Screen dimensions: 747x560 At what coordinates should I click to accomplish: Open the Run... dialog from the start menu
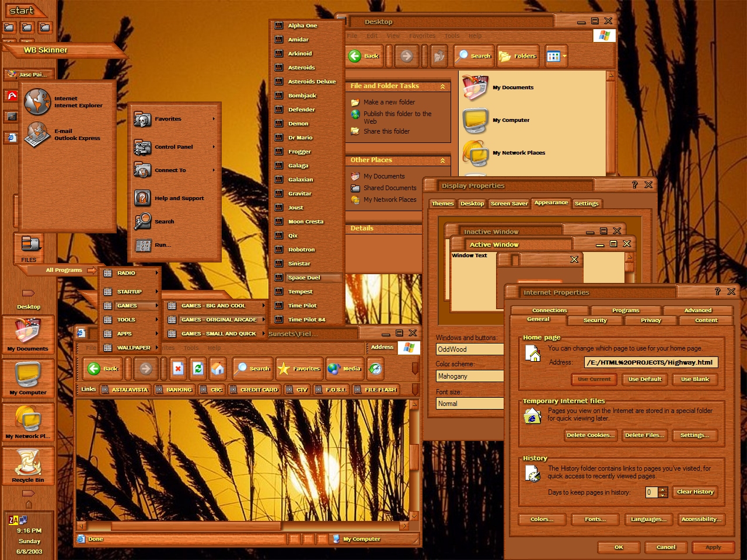tap(174, 245)
